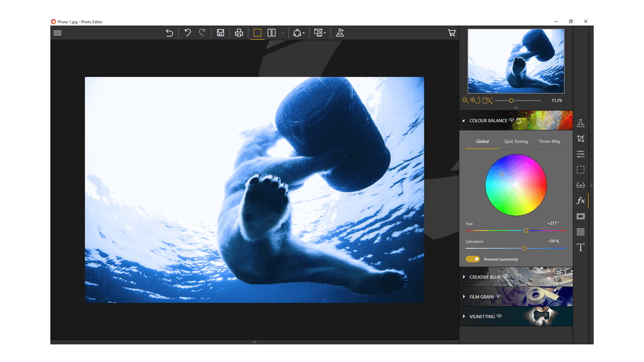Click the Save icon
Viewport: 644px width, 362px height.
(x=220, y=32)
